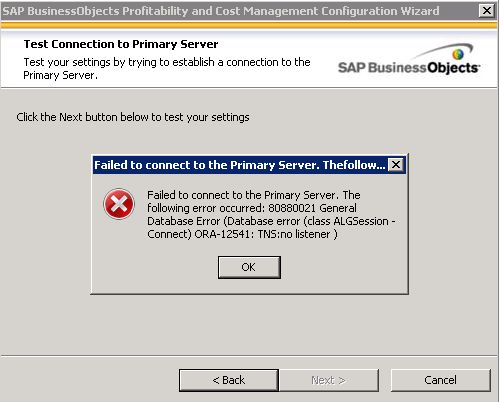Select the error dialog's blue title bar

pyautogui.click(x=240, y=165)
